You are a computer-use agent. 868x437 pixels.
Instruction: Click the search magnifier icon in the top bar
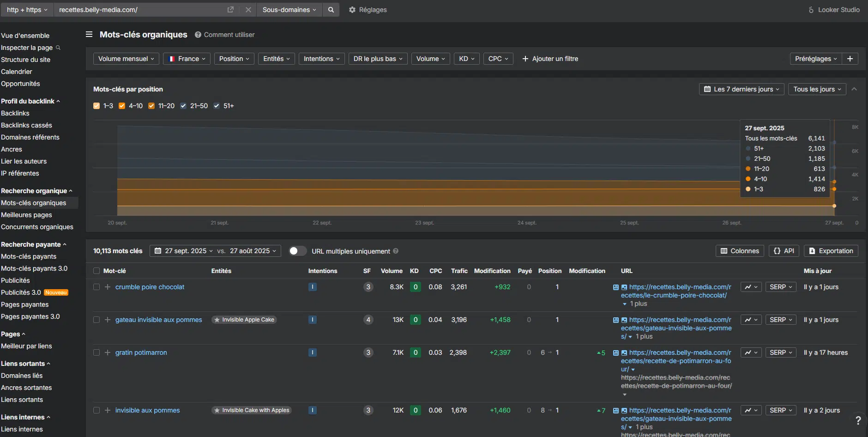pyautogui.click(x=331, y=10)
